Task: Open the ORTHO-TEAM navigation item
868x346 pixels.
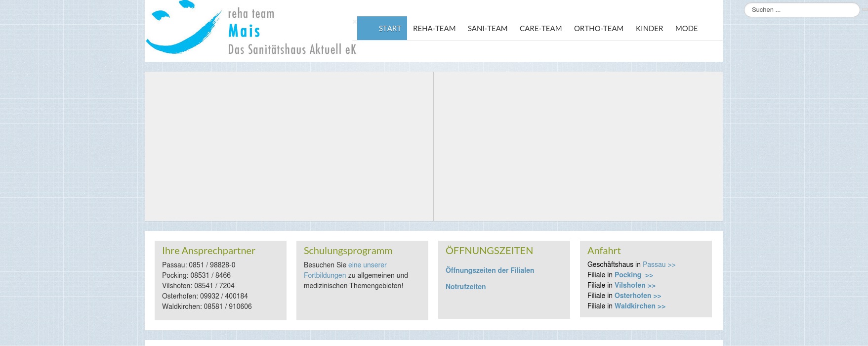Action: pos(598,29)
